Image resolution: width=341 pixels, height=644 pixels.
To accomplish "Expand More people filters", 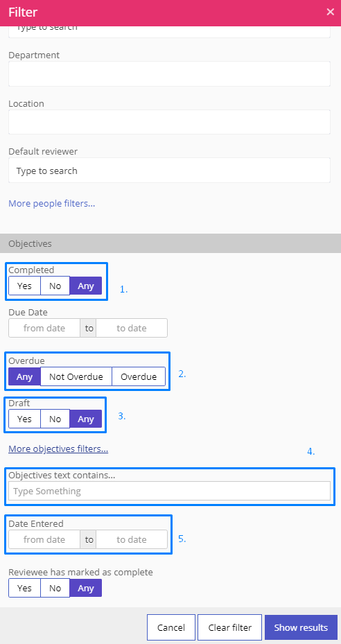I will tap(52, 203).
